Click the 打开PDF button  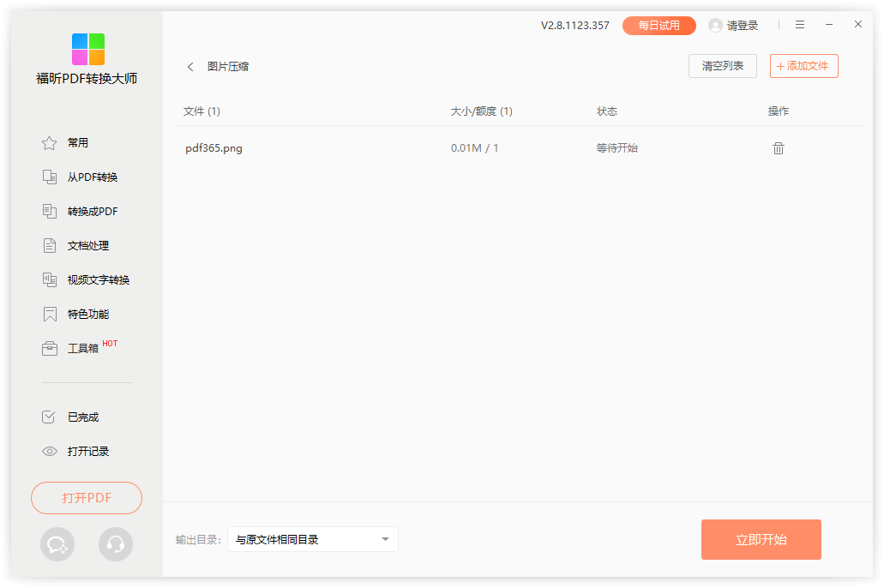pos(87,498)
